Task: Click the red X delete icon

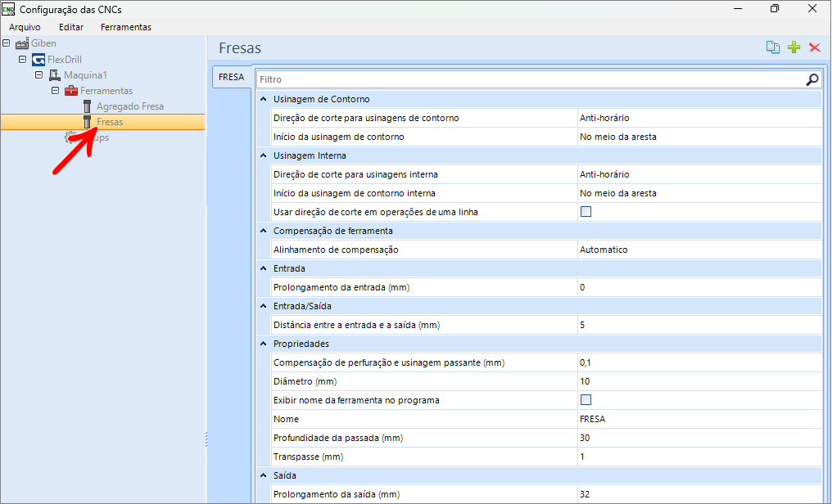Action: pyautogui.click(x=815, y=47)
